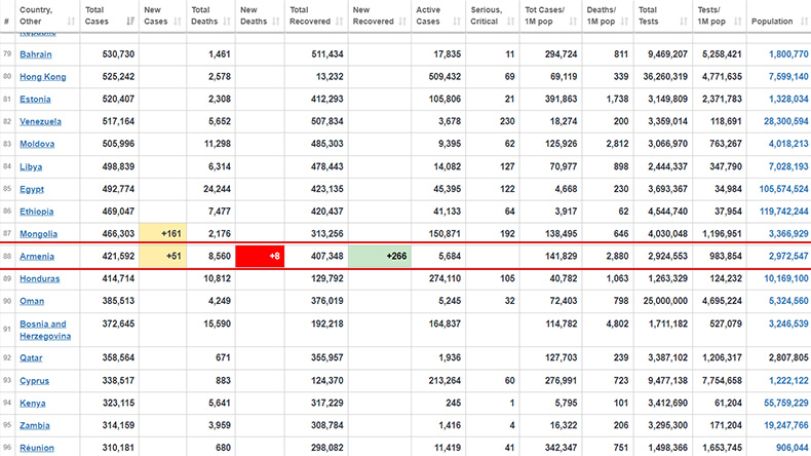Open the Bahrain country link
Image resolution: width=811 pixels, height=456 pixels.
coord(36,54)
